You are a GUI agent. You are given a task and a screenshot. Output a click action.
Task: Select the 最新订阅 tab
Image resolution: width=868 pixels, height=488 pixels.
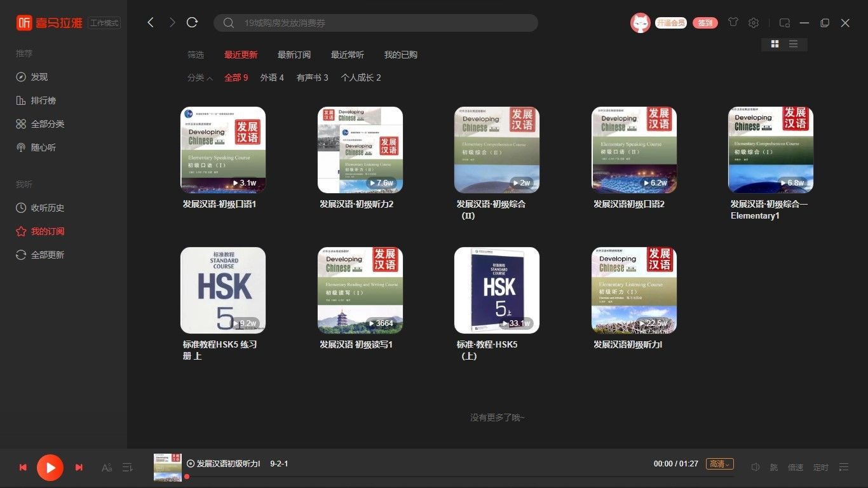click(x=294, y=55)
